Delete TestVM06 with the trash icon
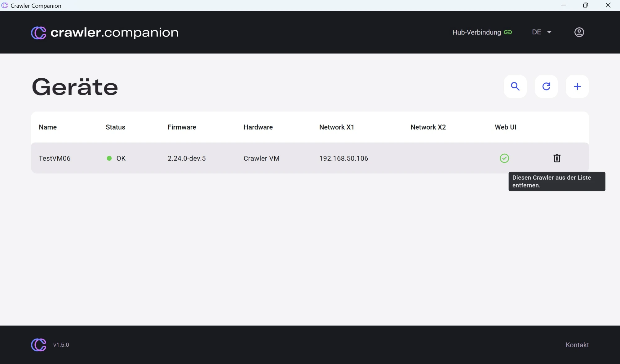Screen dimensions: 620x364 click(x=557, y=158)
